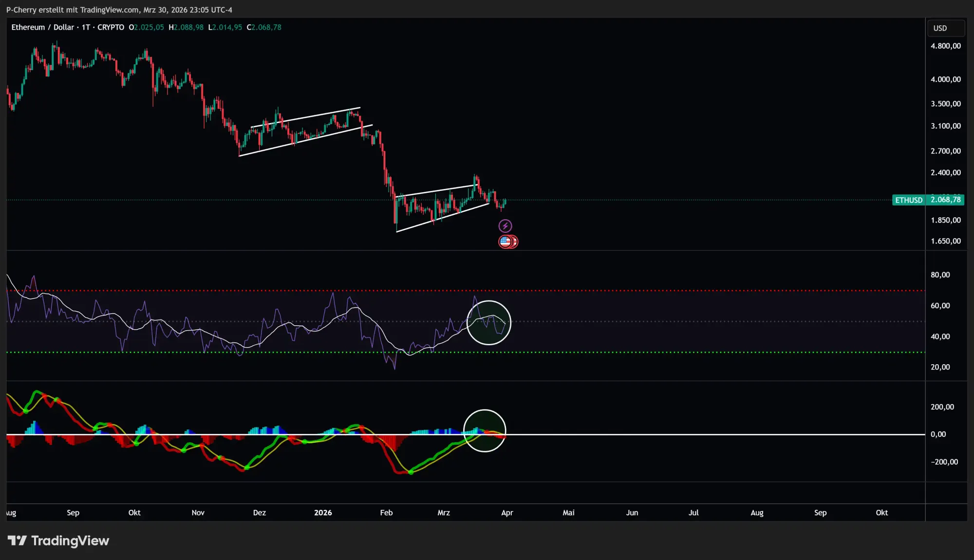Click the TradingView logo in the bottom corner

(59, 541)
